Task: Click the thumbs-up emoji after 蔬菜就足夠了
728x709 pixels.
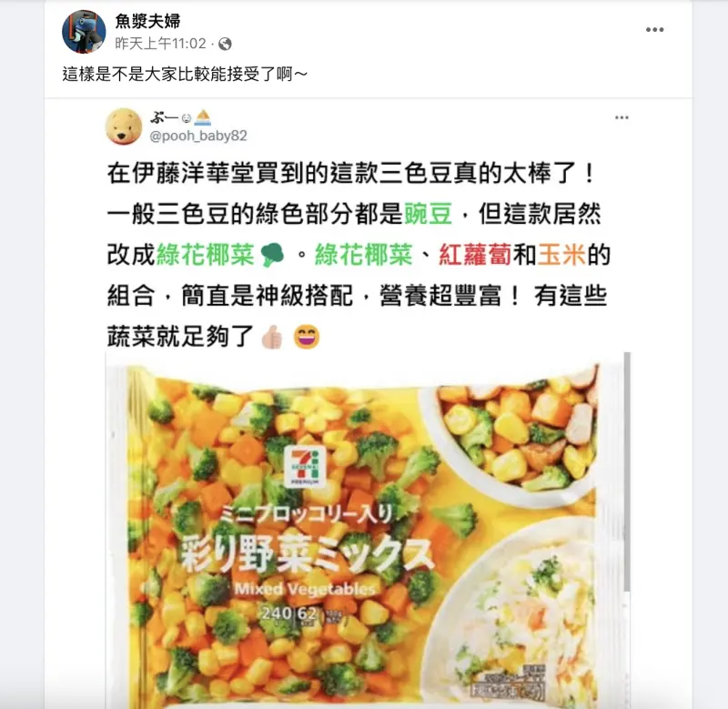Action: [272, 337]
